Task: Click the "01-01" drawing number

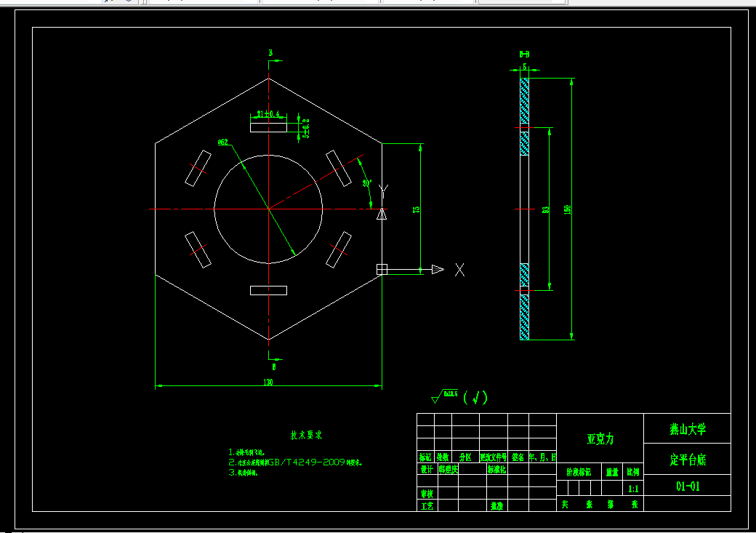Action: point(688,486)
